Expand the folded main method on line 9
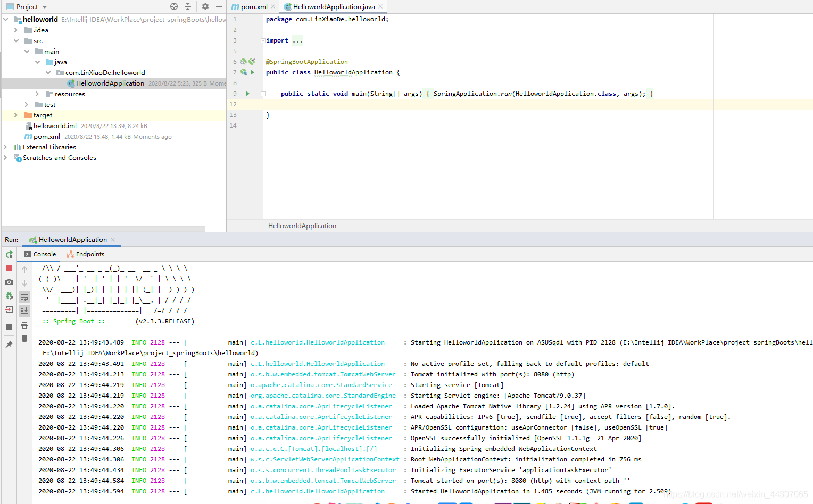Viewport: 813px width, 504px height. click(263, 94)
